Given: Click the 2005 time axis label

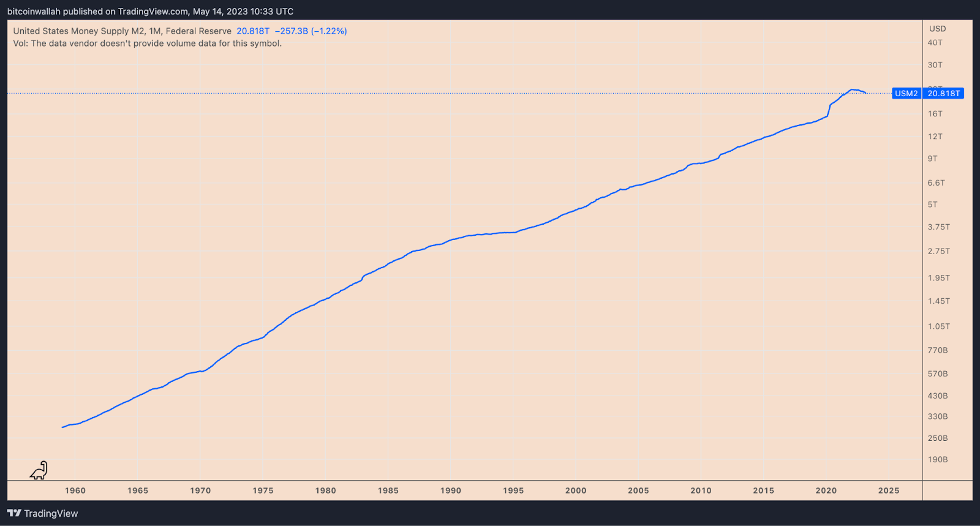Looking at the screenshot, I should pos(638,490).
